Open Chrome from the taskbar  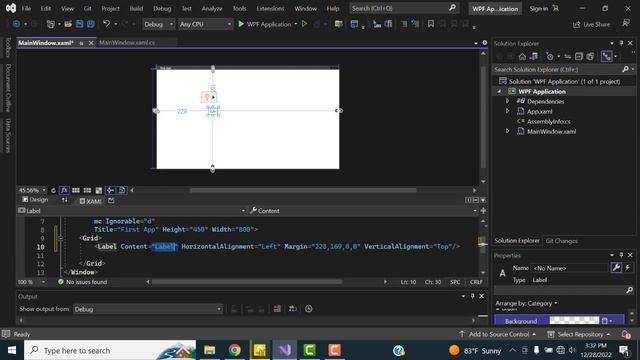[235, 350]
